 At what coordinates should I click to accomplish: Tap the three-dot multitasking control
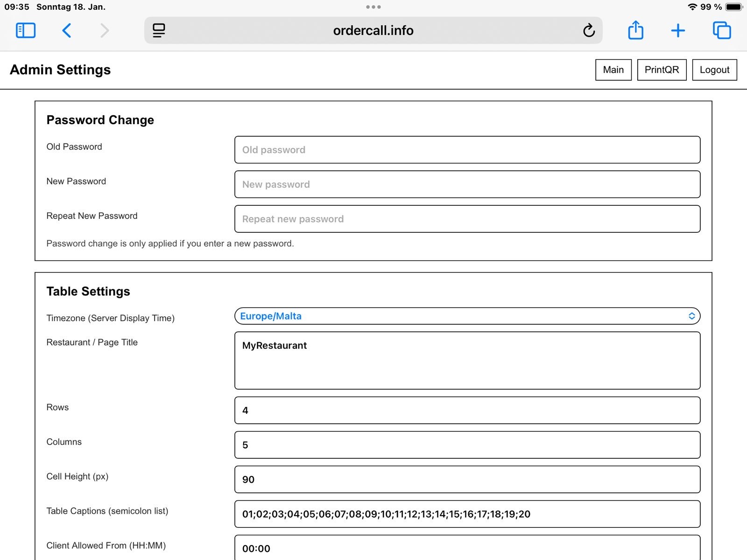click(373, 7)
